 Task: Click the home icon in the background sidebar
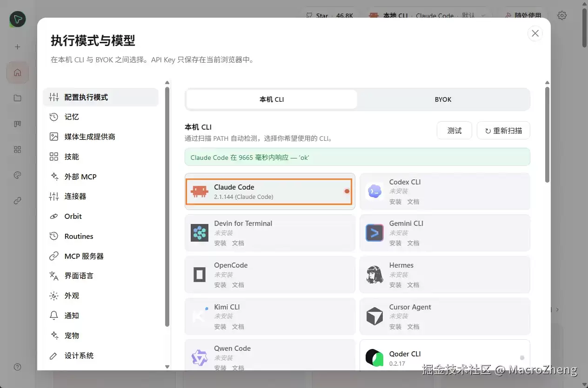pos(18,72)
